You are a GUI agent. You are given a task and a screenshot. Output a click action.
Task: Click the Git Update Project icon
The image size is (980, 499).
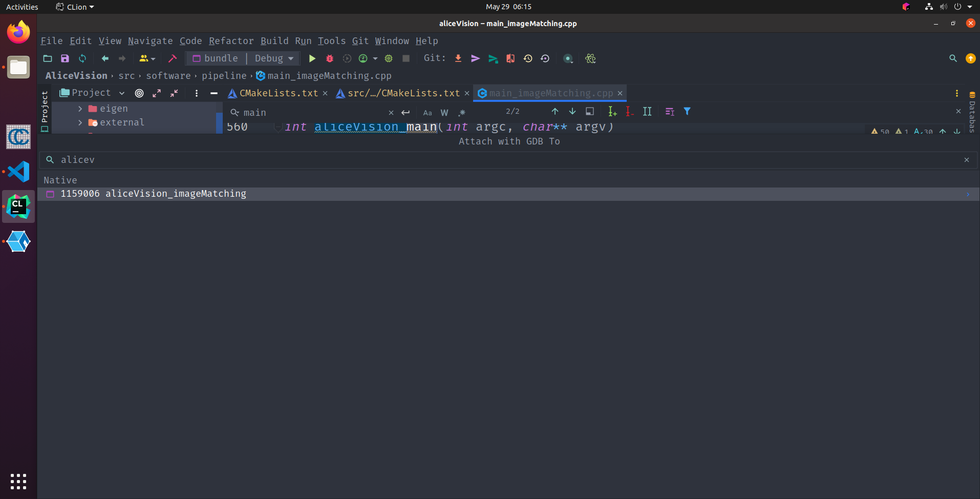pos(458,58)
